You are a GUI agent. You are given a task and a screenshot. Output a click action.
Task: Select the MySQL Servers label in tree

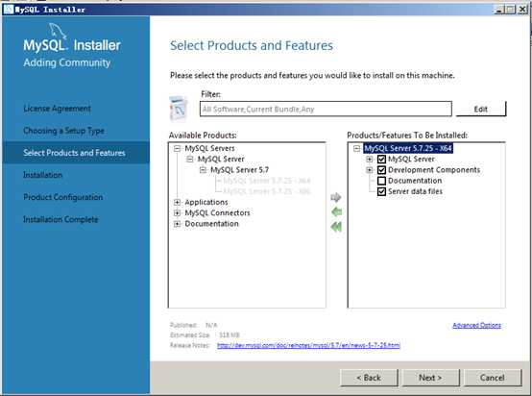[209, 148]
